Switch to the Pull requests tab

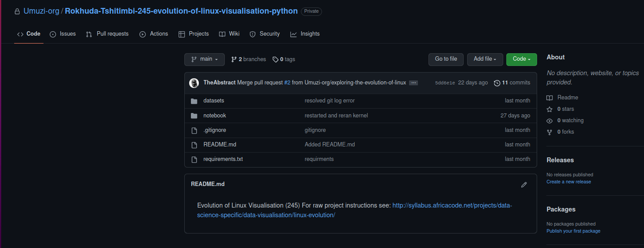coord(107,34)
